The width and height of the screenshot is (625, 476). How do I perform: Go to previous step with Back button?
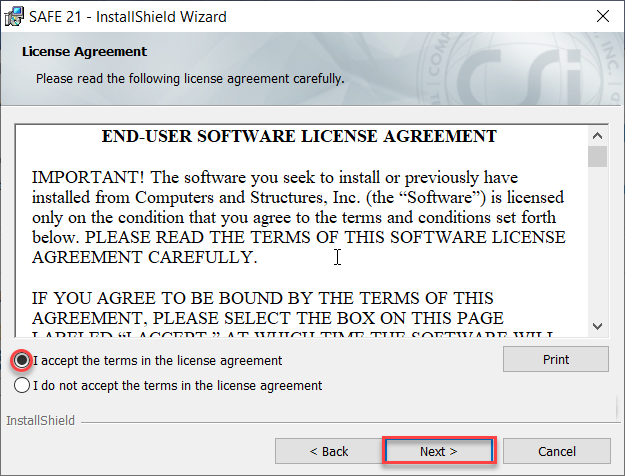pyautogui.click(x=328, y=451)
